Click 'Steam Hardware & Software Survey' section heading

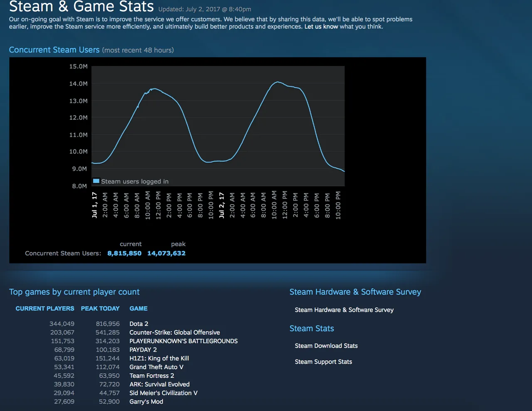(x=355, y=292)
